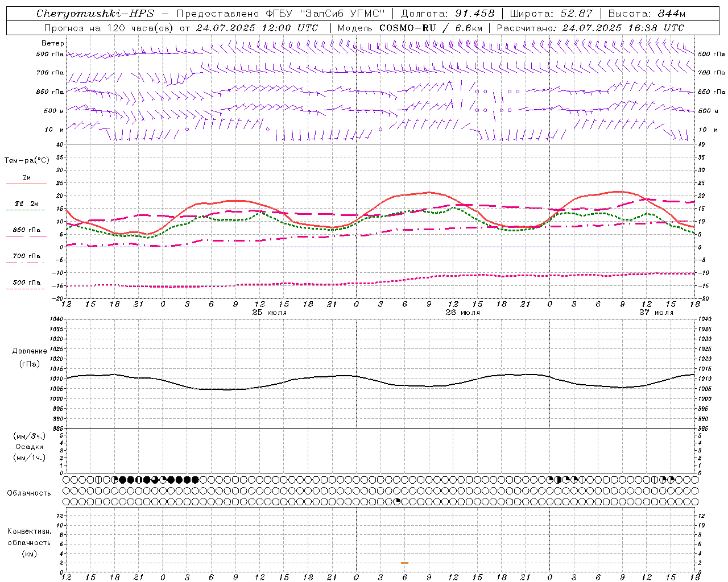Click the (мм/3ч.) precipitation unit label
This screenshot has width=728, height=582.
[x=30, y=436]
